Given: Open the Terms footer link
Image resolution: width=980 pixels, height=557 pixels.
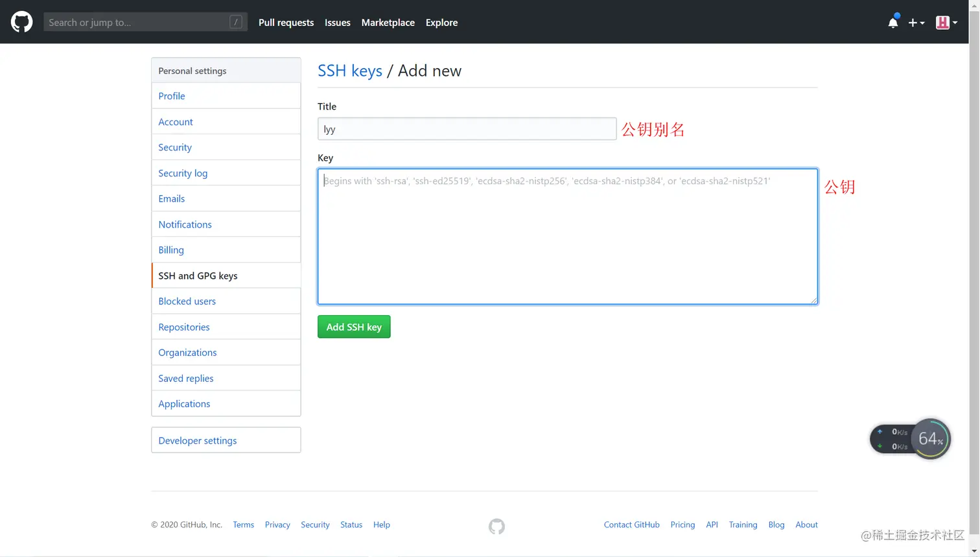Looking at the screenshot, I should (244, 525).
